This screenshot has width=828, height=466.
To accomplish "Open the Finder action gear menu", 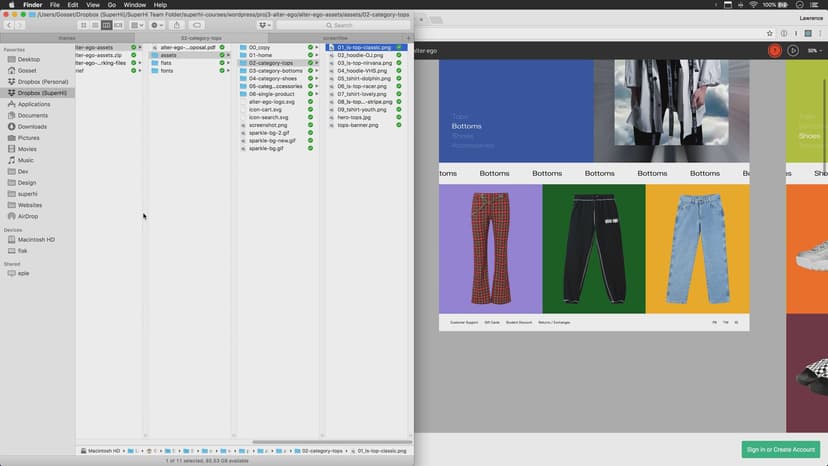I will 156,25.
